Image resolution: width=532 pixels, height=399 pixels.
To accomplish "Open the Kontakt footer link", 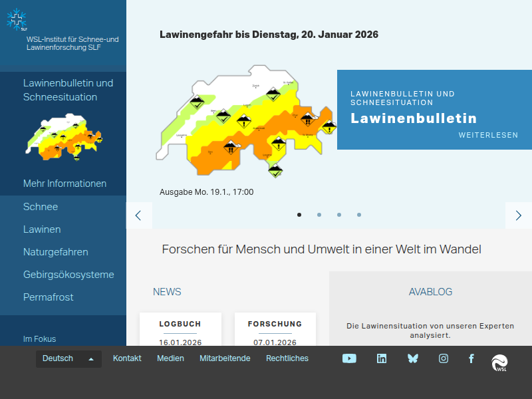I will [127, 358].
